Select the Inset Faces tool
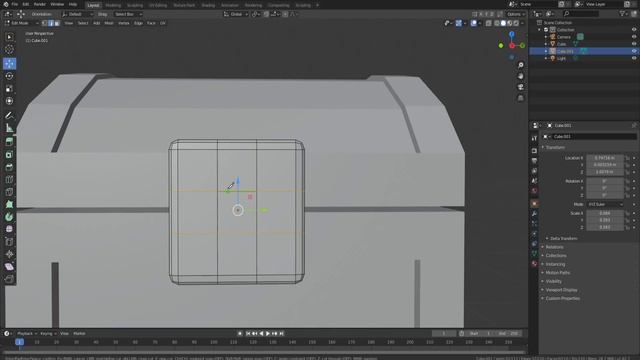Screen dimensions: 640x360 coord(9,155)
